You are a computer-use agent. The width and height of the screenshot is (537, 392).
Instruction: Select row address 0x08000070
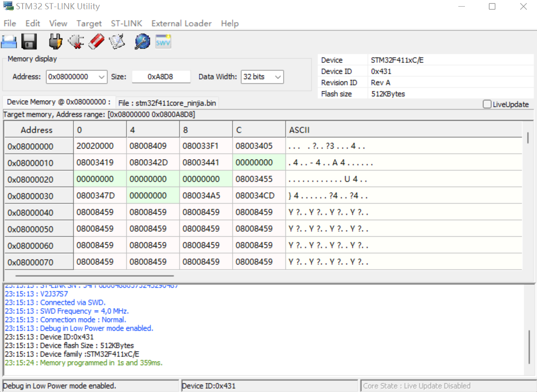click(x=39, y=262)
